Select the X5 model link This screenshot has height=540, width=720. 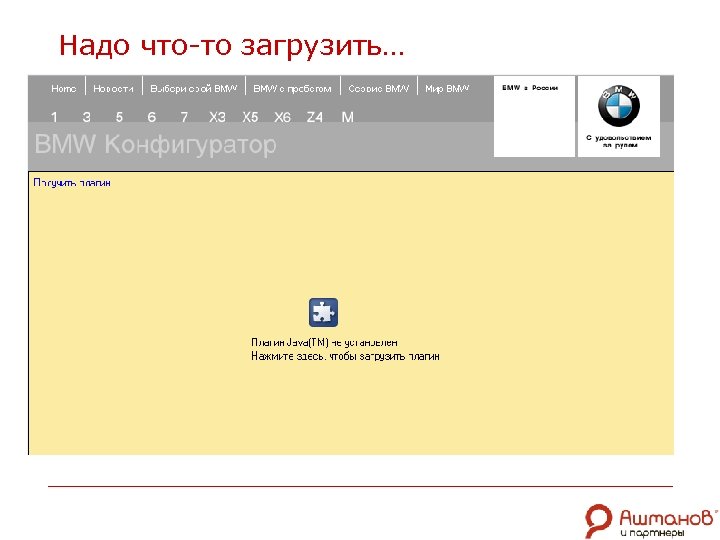click(250, 118)
